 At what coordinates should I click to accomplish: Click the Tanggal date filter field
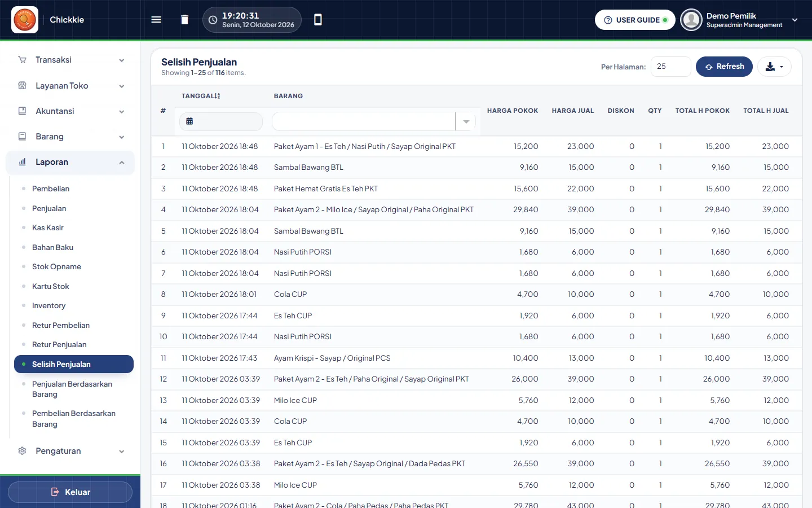point(221,121)
